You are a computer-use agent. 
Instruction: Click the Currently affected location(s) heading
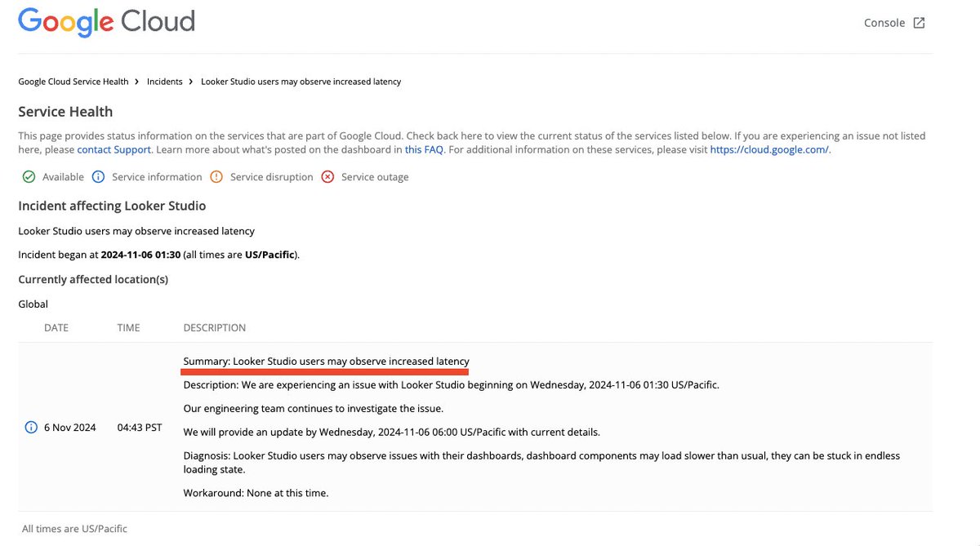tap(93, 279)
